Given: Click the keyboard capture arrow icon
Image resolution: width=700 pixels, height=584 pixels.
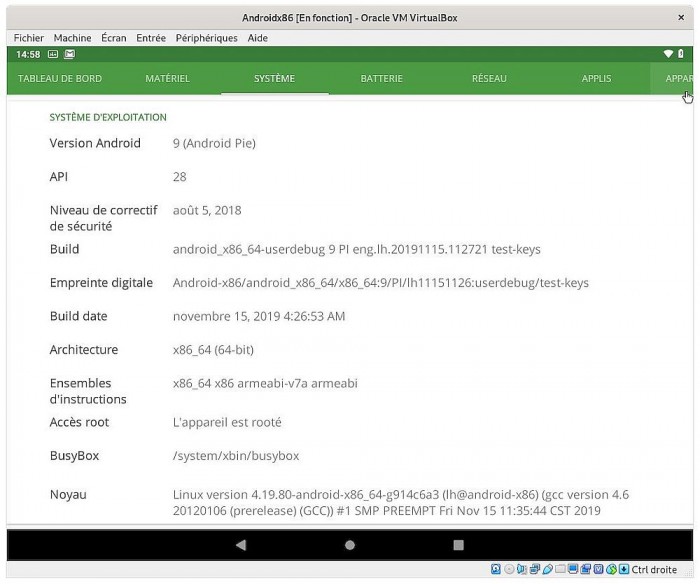Looking at the screenshot, I should [x=623, y=570].
